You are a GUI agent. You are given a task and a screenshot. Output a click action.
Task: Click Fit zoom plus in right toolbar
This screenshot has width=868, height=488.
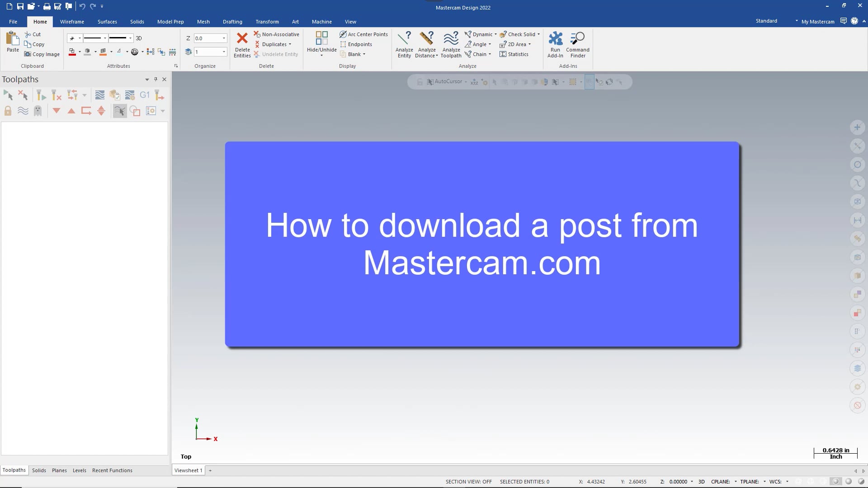857,127
